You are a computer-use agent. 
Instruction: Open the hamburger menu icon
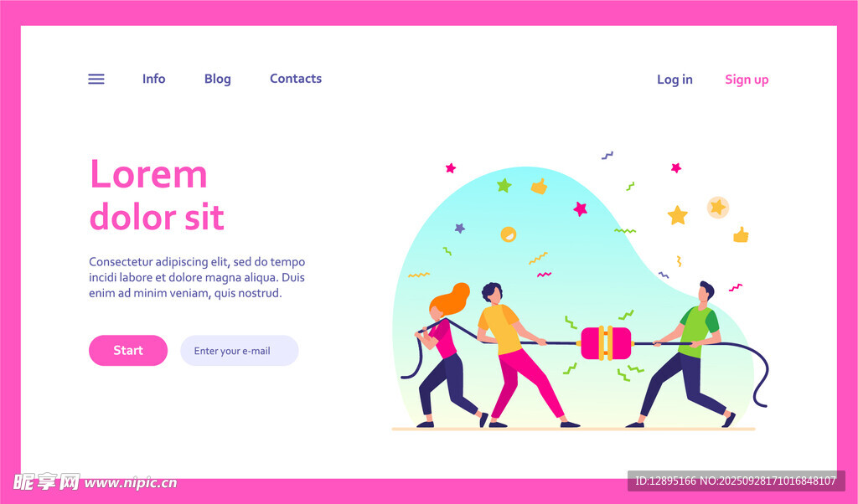[96, 80]
